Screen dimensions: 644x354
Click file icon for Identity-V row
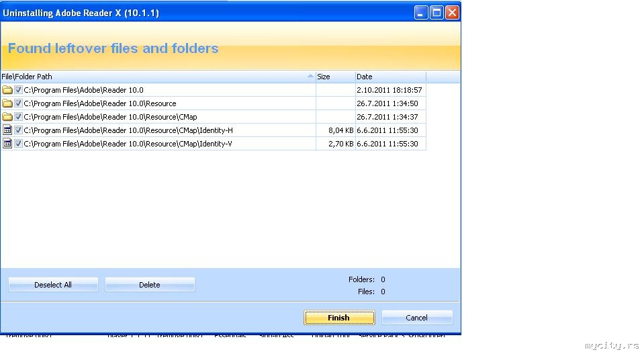tap(7, 144)
